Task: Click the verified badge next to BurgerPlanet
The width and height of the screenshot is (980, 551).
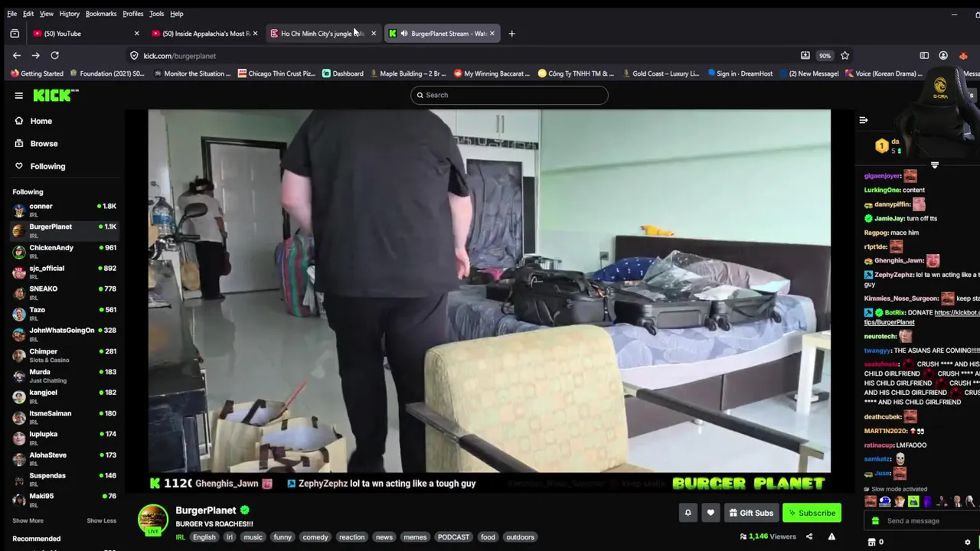Action: 244,510
